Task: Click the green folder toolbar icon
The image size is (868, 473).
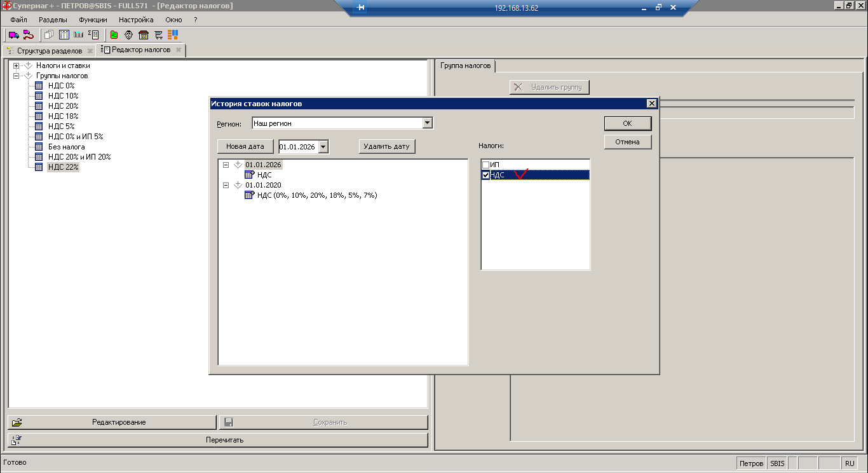Action: point(114,35)
